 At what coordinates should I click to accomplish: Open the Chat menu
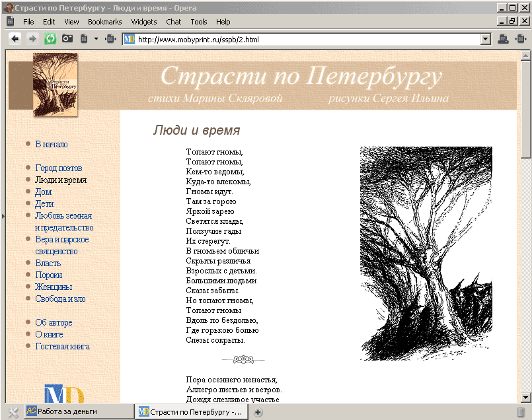(174, 22)
